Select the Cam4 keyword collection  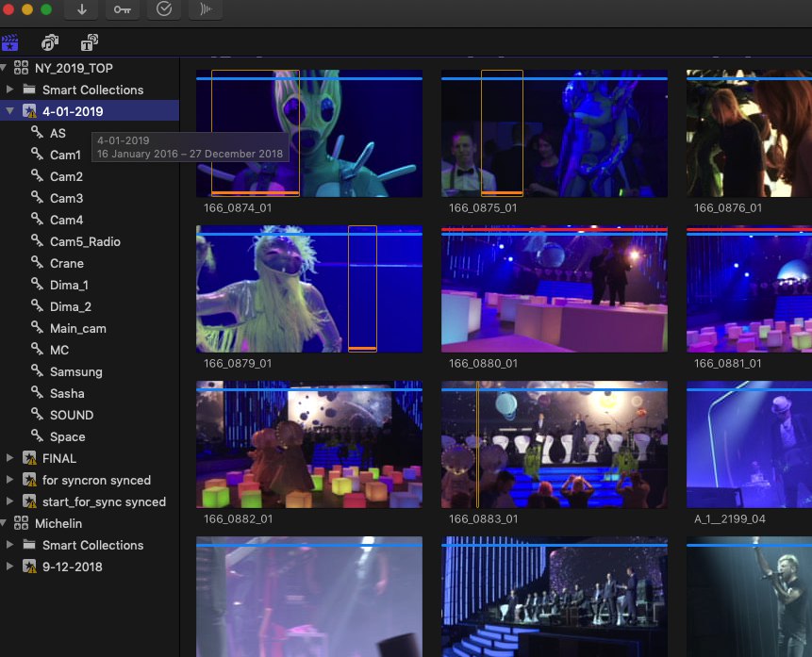click(x=66, y=220)
